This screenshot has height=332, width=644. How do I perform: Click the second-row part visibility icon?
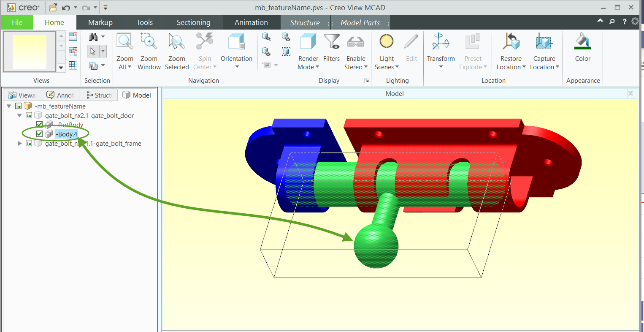tap(266, 52)
